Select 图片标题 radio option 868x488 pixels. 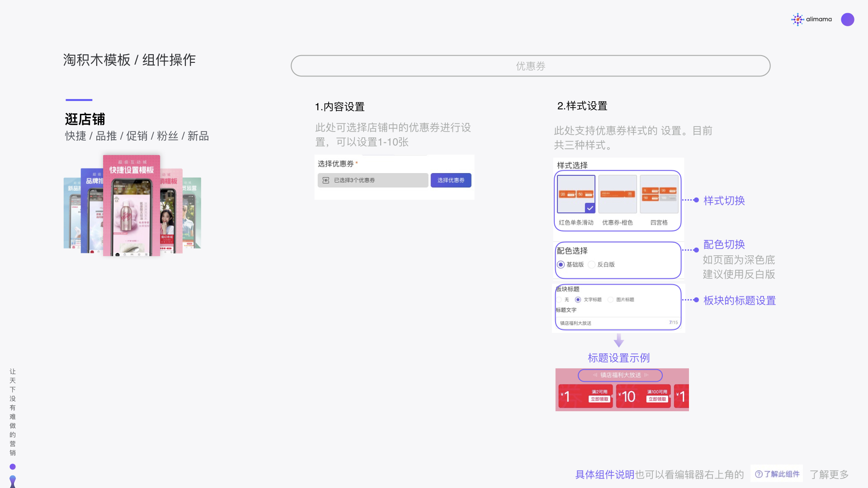(610, 300)
